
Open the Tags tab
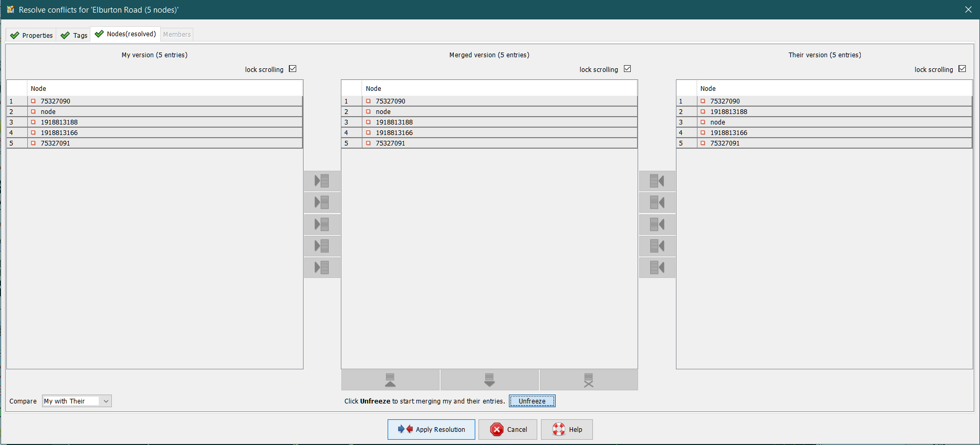74,35
